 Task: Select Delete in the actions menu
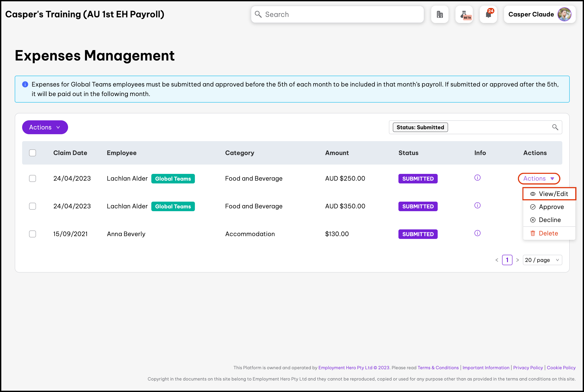click(x=548, y=233)
